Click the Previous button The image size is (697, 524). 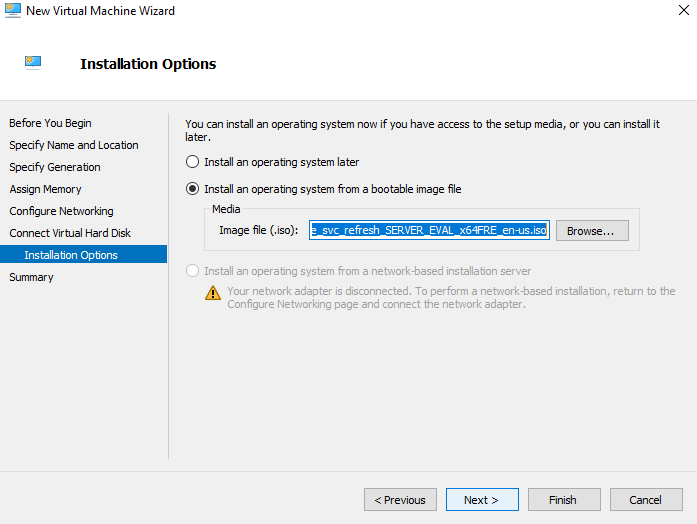pyautogui.click(x=400, y=500)
